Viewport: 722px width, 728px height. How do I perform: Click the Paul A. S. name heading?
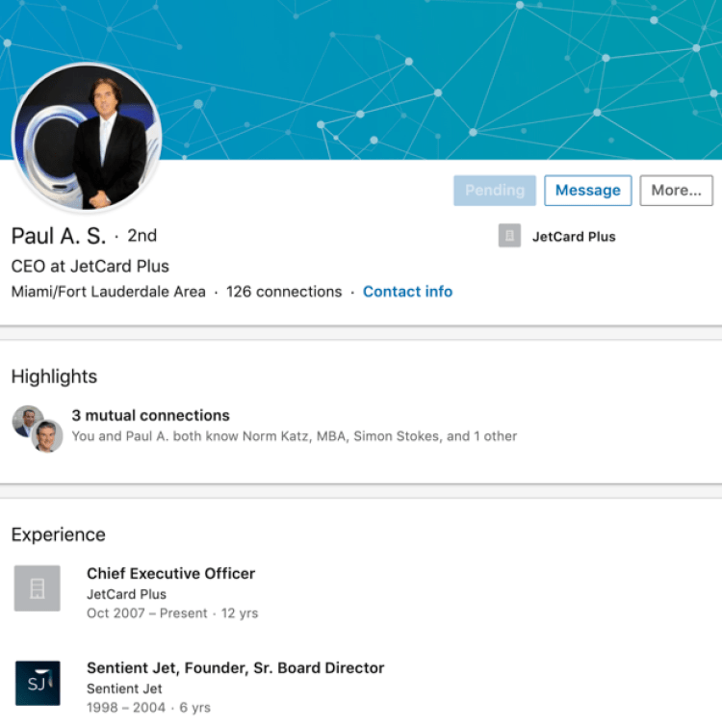click(x=59, y=237)
